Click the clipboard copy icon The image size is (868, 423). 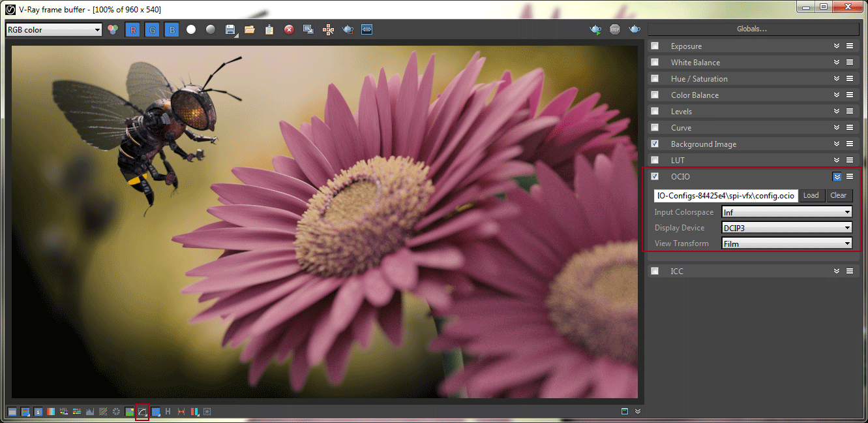click(x=269, y=30)
